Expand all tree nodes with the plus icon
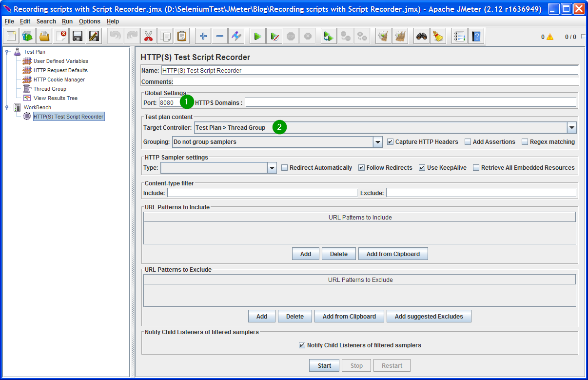This screenshot has height=380, width=588. (x=203, y=36)
